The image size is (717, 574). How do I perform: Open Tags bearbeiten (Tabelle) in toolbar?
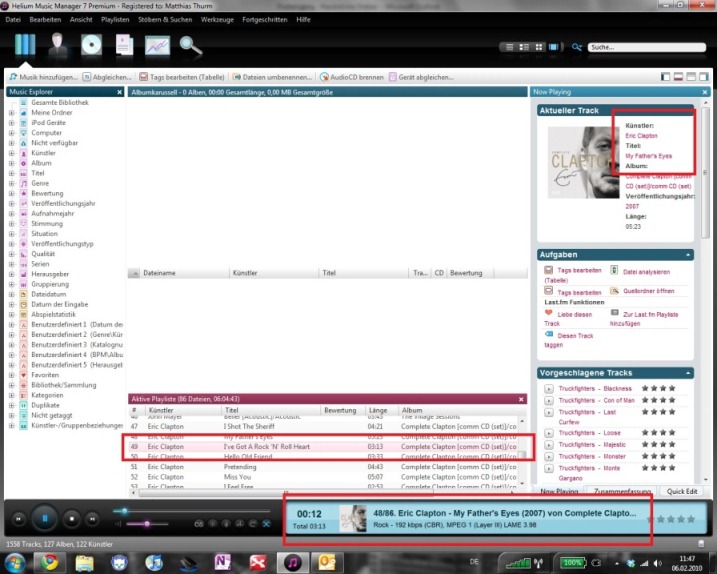point(182,77)
